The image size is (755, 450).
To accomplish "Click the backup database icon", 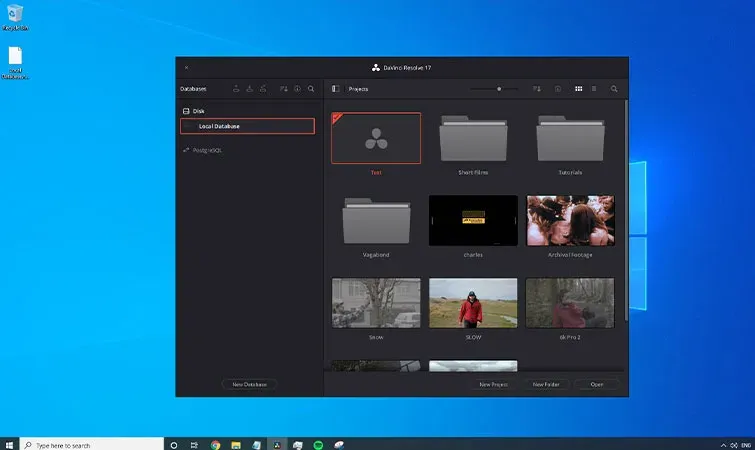I will click(236, 89).
